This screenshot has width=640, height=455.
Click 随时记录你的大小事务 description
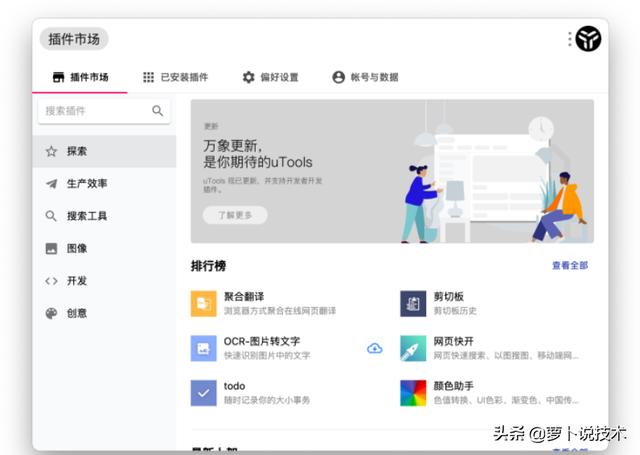coord(267,400)
